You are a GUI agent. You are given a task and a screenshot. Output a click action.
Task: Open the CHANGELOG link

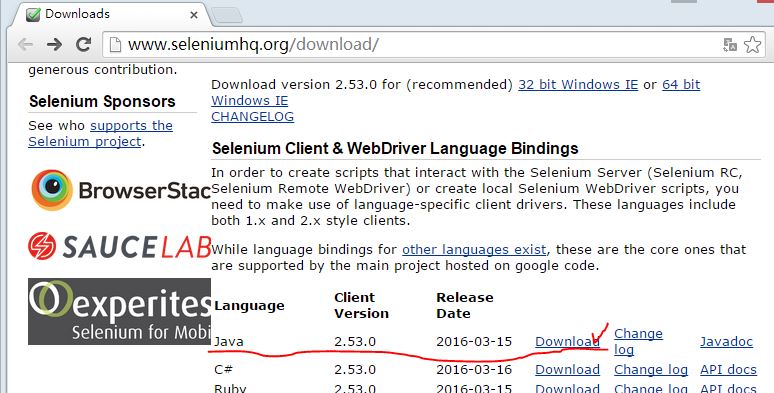tap(252, 117)
